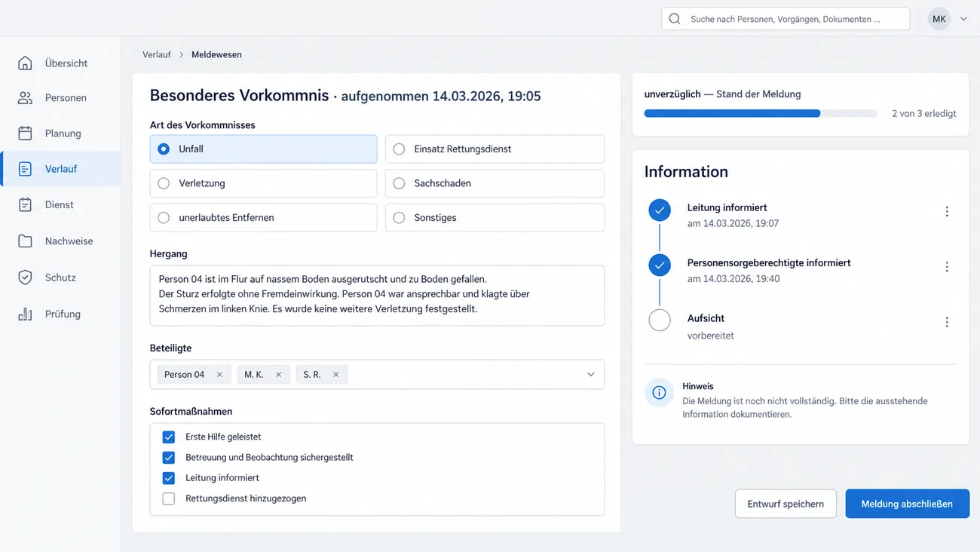
Task: Open the options menu for Personensorgeberechtigte informiert
Action: tap(947, 267)
